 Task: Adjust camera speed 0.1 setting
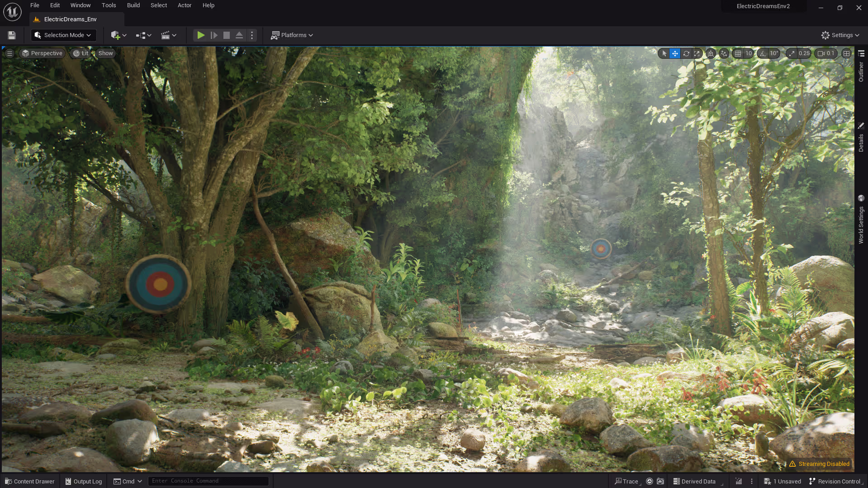point(826,53)
